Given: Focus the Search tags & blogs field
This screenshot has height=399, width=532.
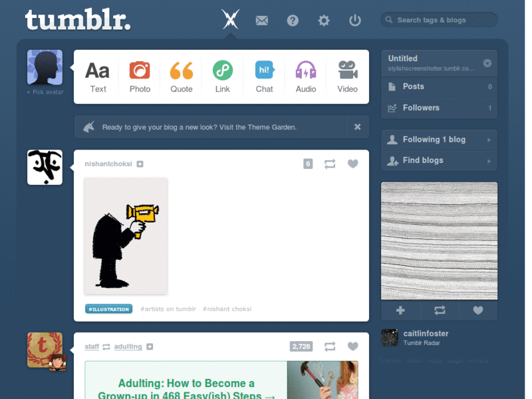Looking at the screenshot, I should coord(439,20).
